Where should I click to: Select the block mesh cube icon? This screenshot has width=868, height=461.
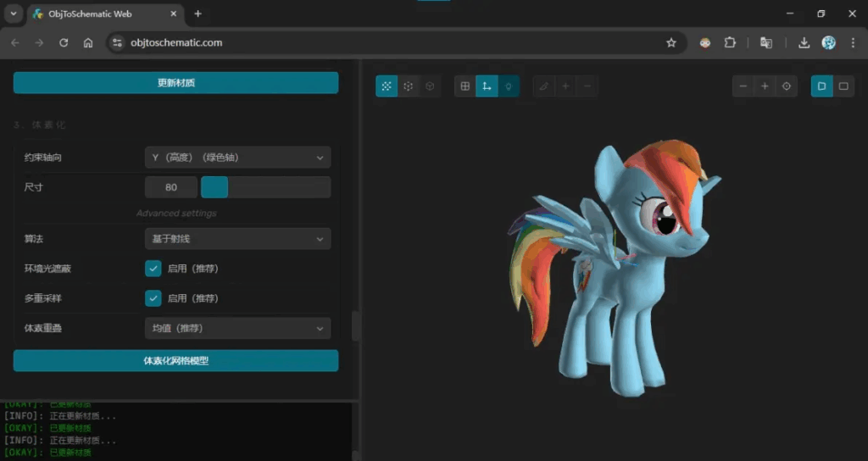(430, 86)
